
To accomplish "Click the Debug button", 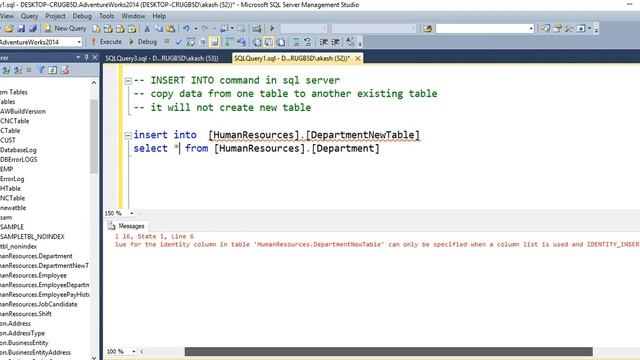I will tap(143, 42).
